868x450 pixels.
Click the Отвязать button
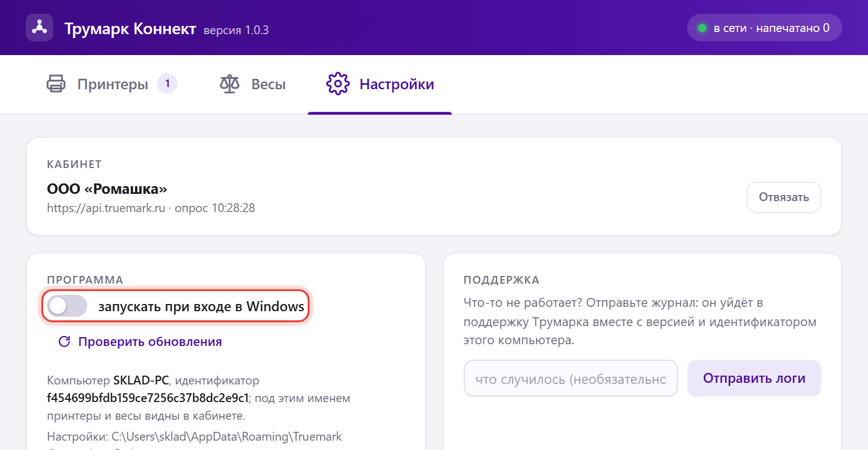coord(784,197)
